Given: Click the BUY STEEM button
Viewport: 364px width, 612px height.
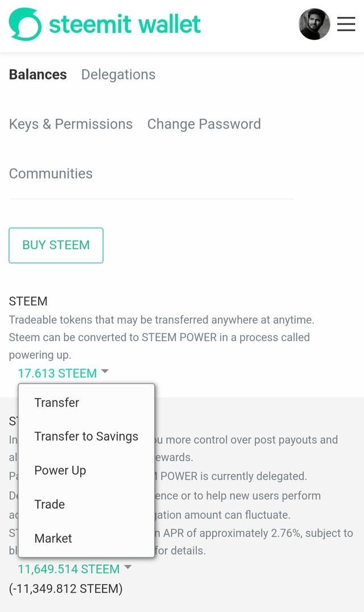Looking at the screenshot, I should point(56,246).
